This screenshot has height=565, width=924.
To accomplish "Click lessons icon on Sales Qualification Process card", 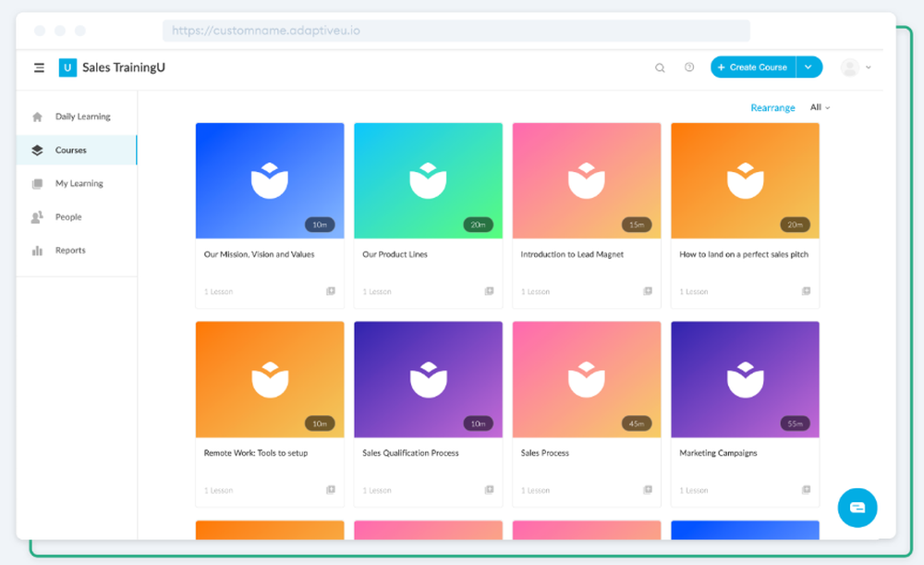I will [489, 490].
